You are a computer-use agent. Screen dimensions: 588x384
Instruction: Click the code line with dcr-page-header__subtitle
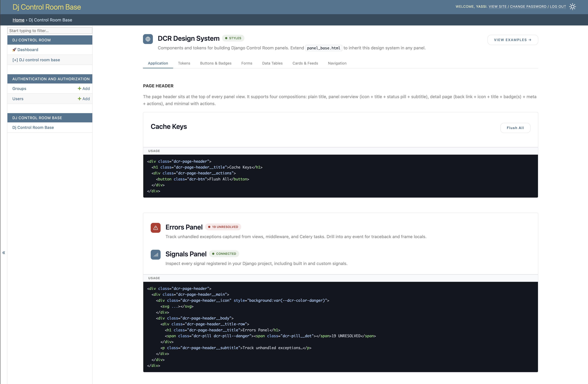tap(236, 348)
